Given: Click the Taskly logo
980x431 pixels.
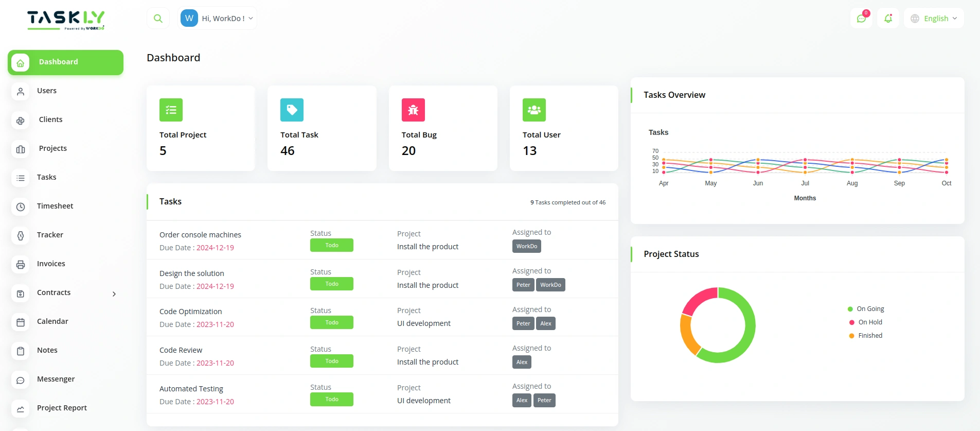Looking at the screenshot, I should (66, 20).
